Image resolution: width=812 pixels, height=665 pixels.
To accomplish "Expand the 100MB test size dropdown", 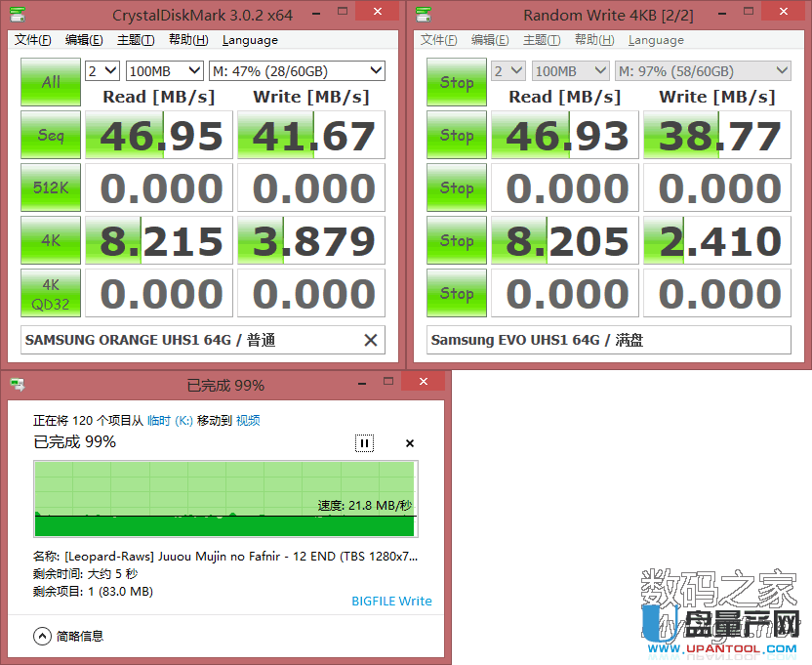I will coord(163,71).
